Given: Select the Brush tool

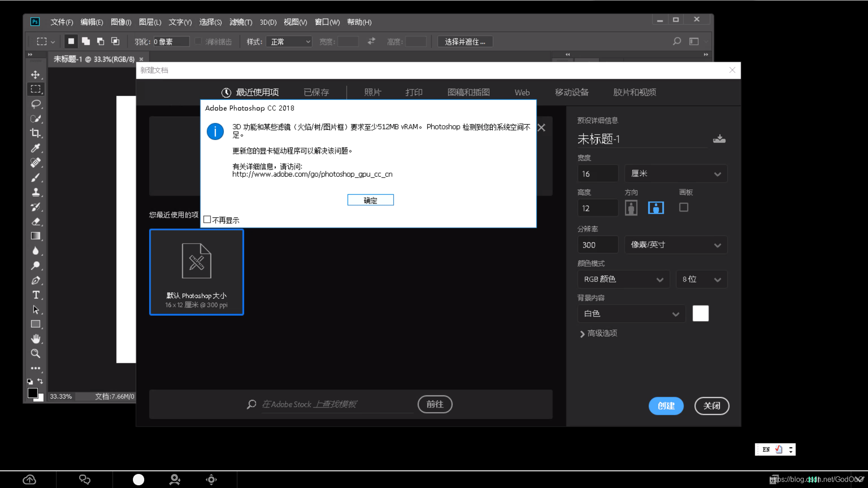Looking at the screenshot, I should [35, 177].
